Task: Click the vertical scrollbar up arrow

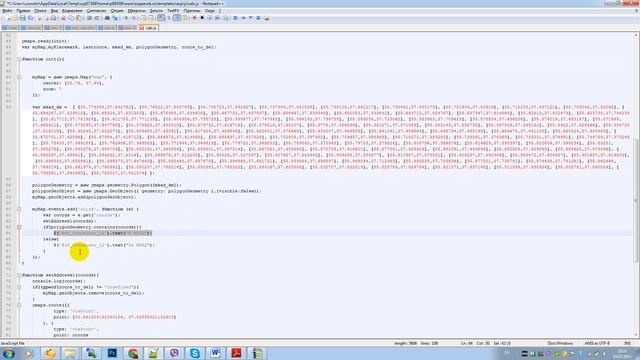Action: (636, 36)
